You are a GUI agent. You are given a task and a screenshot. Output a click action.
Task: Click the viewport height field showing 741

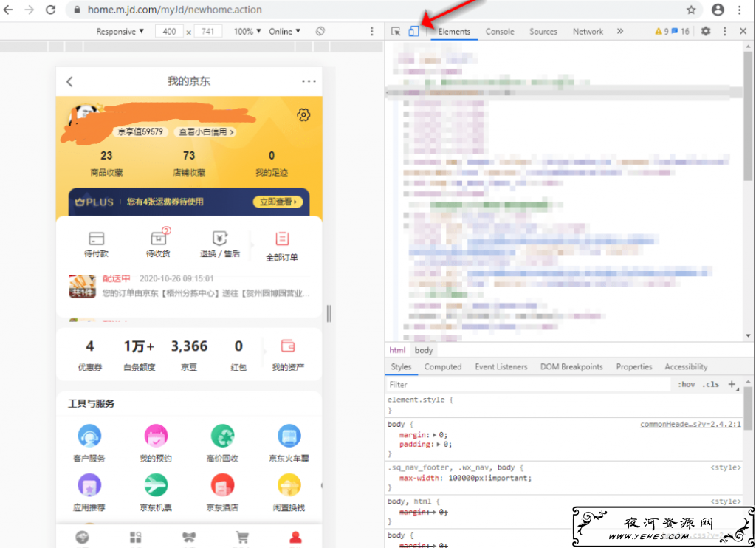(207, 31)
